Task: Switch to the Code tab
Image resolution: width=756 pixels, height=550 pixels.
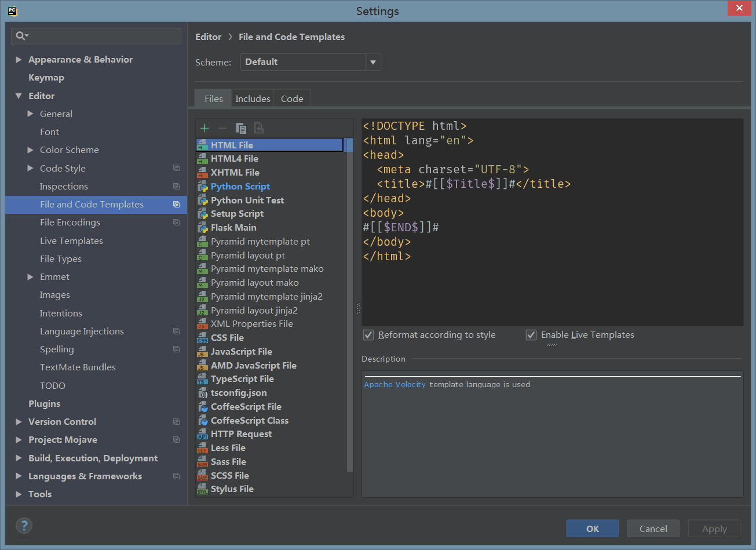Action: (x=292, y=99)
